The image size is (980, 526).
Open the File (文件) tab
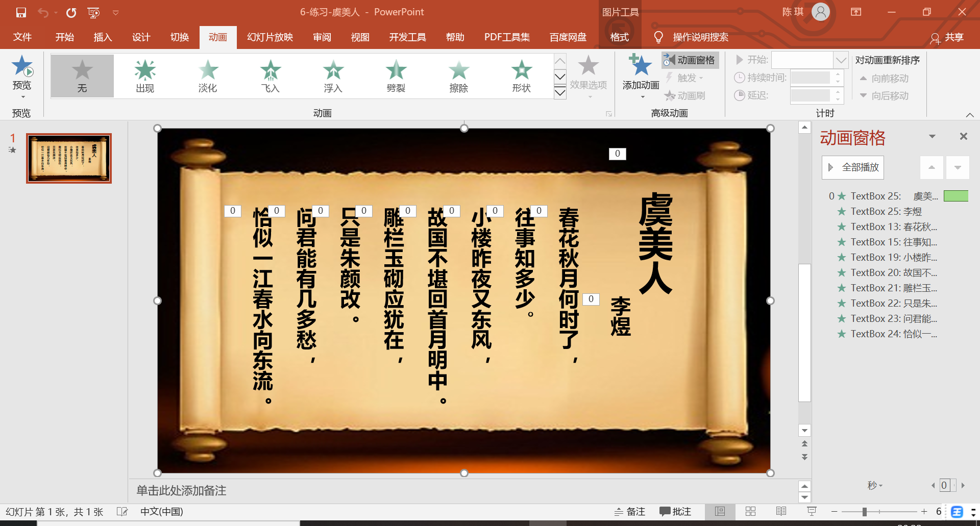(x=22, y=37)
